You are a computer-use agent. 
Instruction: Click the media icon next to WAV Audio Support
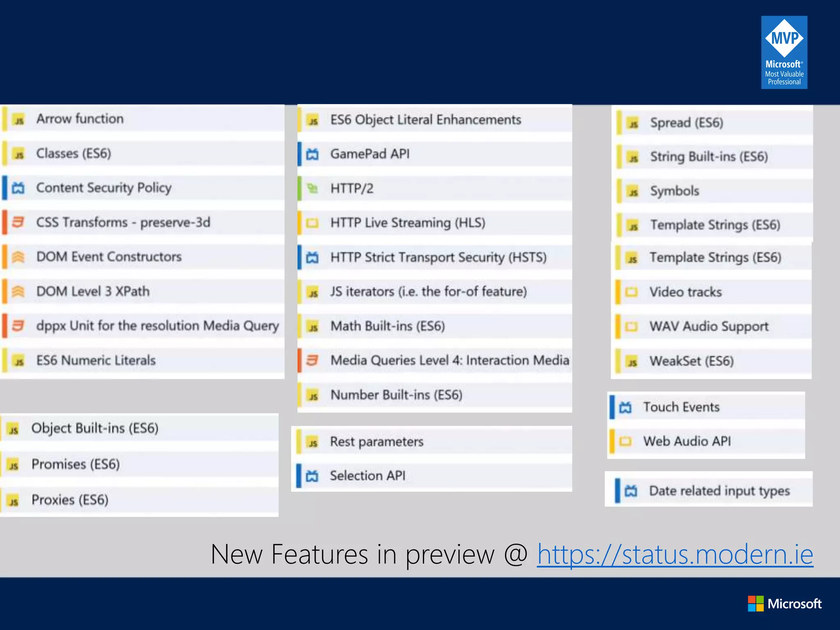[631, 326]
